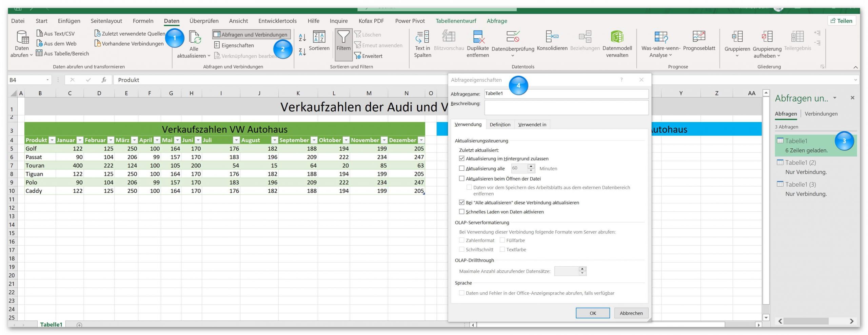Viewport: 868px width, 335px height.
Task: Click the Aus dem Web import icon
Action: point(39,43)
